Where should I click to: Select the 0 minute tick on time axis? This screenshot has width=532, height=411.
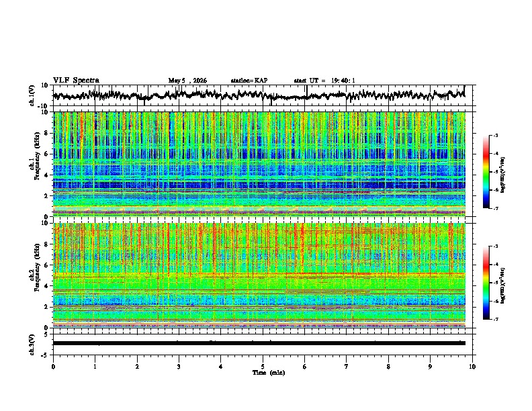[53, 367]
